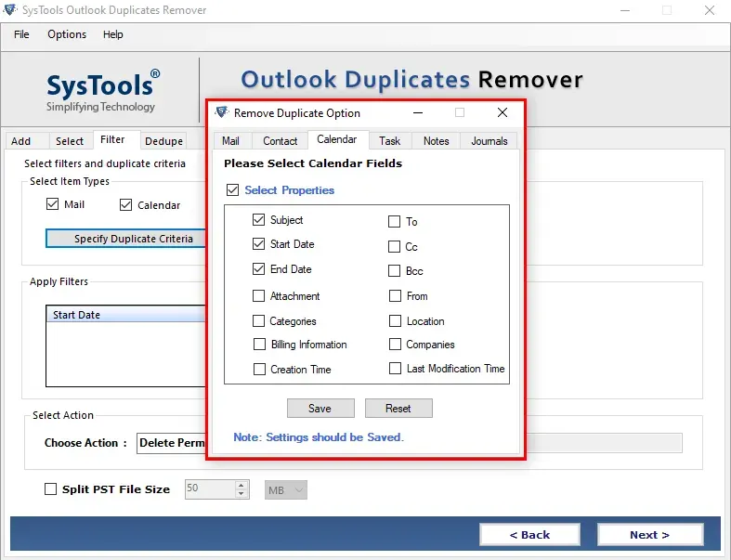The width and height of the screenshot is (731, 560).
Task: Enable the Split PST File Size checkbox
Action: pyautogui.click(x=50, y=488)
